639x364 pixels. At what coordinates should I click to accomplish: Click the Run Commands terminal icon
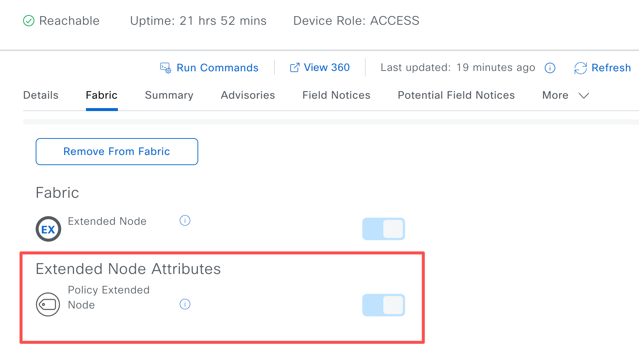166,68
